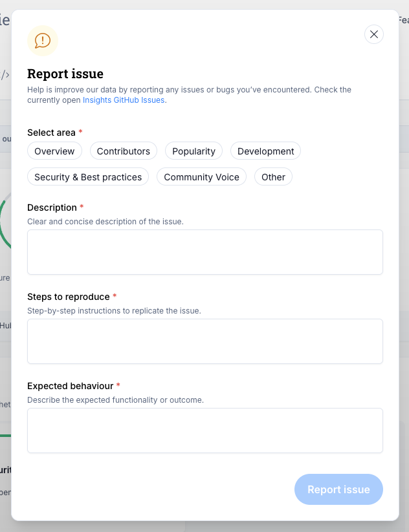Viewport: 409px width, 532px height.
Task: Select the Overview area chip
Action: (54, 151)
